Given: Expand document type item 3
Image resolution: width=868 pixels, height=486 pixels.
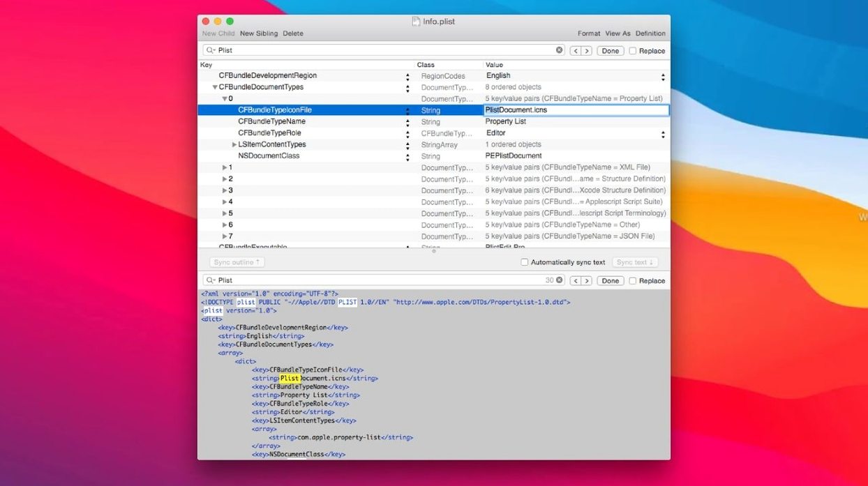Looking at the screenshot, I should click(225, 190).
